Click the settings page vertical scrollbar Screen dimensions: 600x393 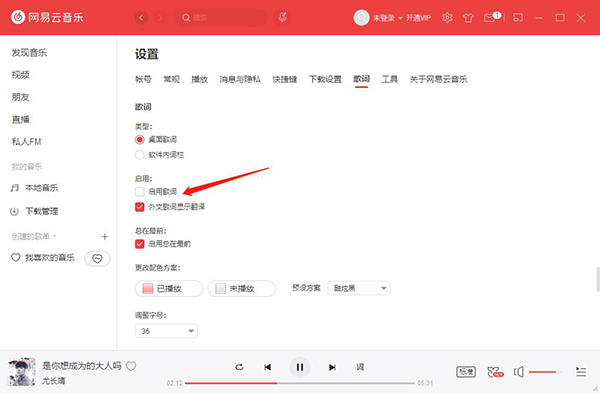point(597,280)
